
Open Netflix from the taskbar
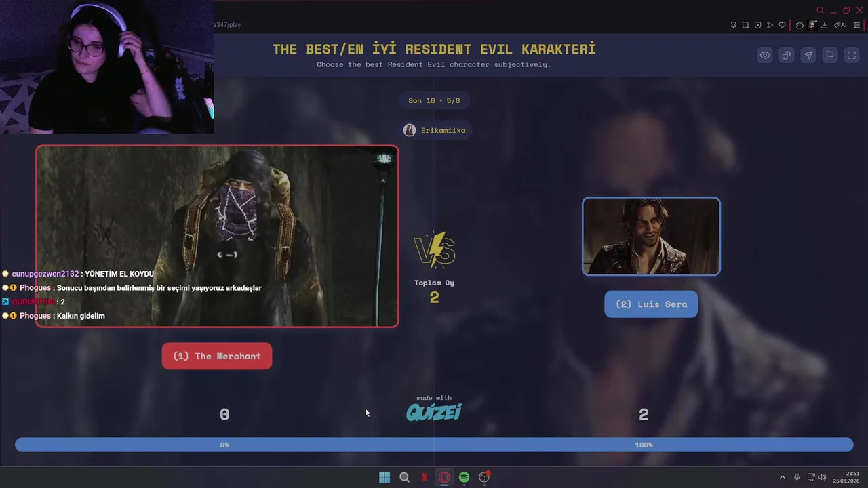(425, 477)
